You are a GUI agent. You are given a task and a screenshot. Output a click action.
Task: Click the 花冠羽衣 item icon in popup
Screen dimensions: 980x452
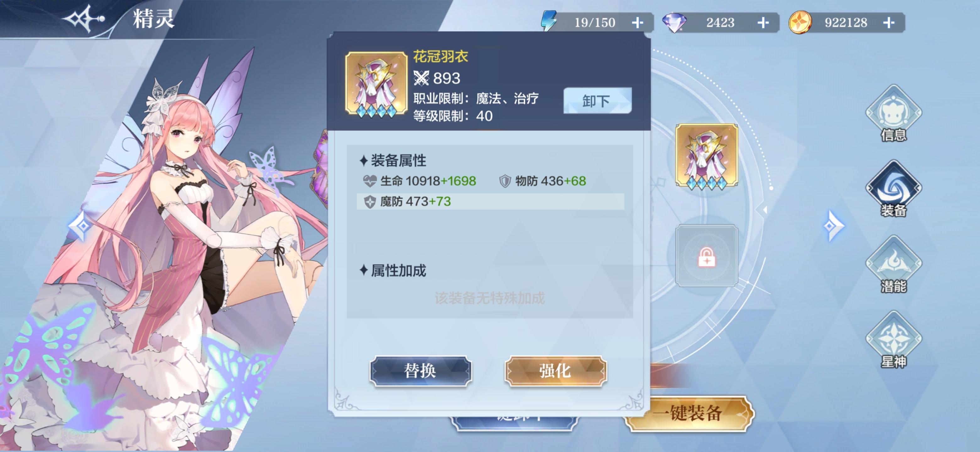coord(376,83)
